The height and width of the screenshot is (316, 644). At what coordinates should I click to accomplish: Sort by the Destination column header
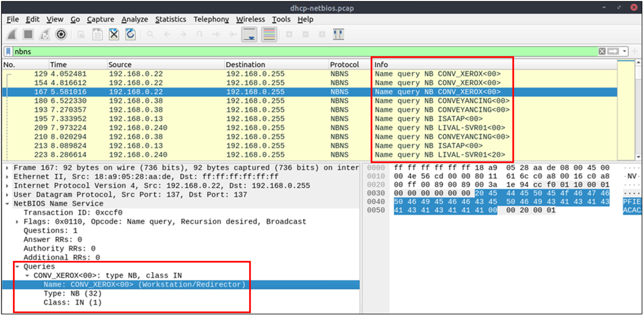click(x=276, y=64)
